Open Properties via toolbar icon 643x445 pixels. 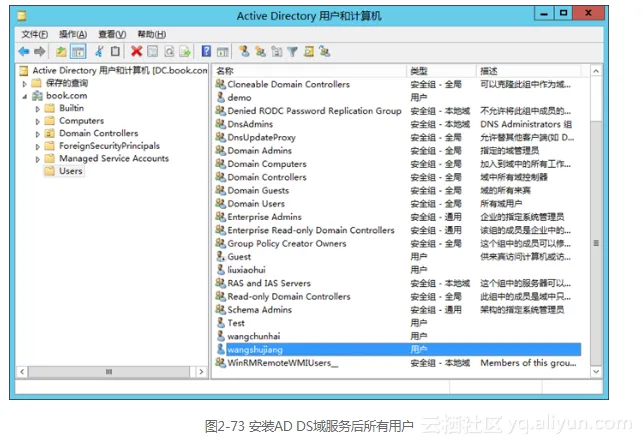pos(153,52)
